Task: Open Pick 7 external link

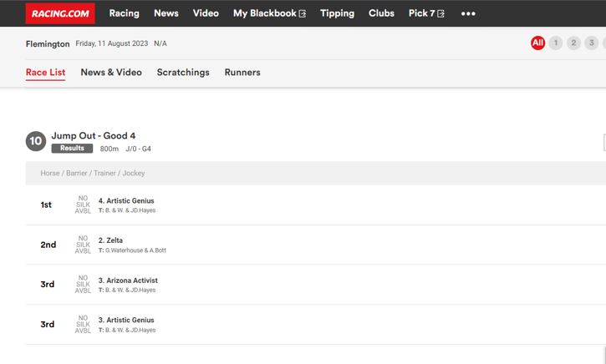Action: (x=426, y=13)
